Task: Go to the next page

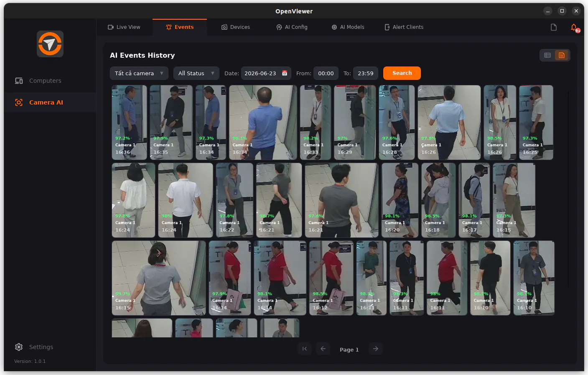Action: [x=376, y=349]
